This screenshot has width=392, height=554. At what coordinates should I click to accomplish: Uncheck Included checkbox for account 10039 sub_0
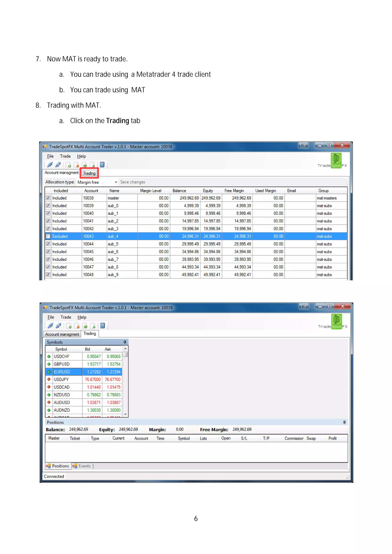[x=48, y=206]
